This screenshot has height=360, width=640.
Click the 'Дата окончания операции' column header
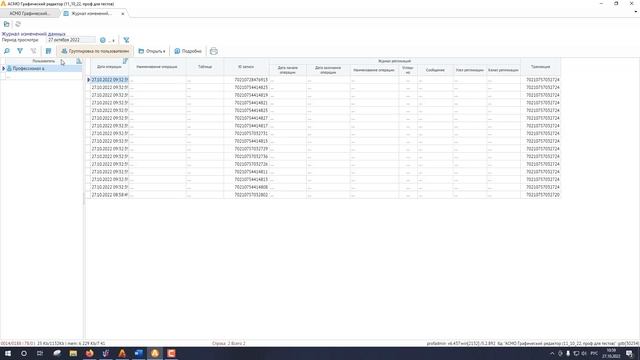click(x=328, y=70)
